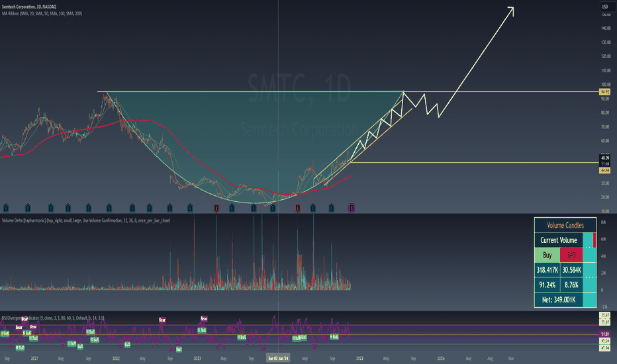Screen dimensions: 617x364
Task: Click the 91.24% buy percentage
Action: (x=547, y=285)
